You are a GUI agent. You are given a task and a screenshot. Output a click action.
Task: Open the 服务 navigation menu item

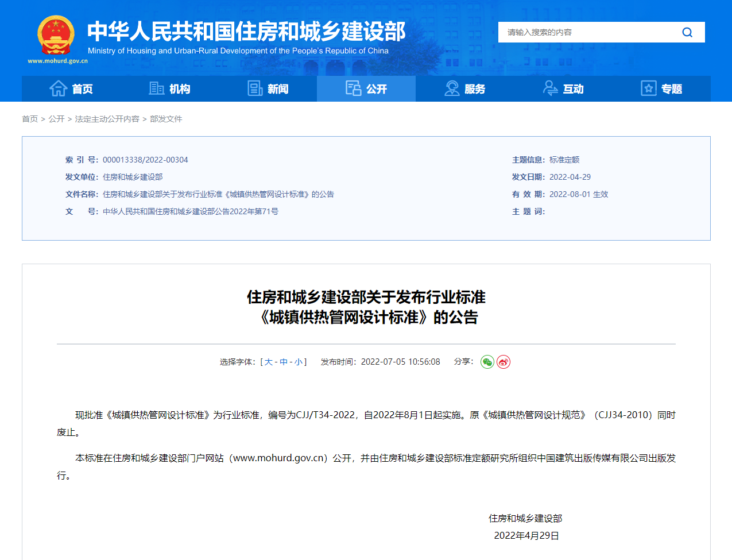(x=475, y=89)
